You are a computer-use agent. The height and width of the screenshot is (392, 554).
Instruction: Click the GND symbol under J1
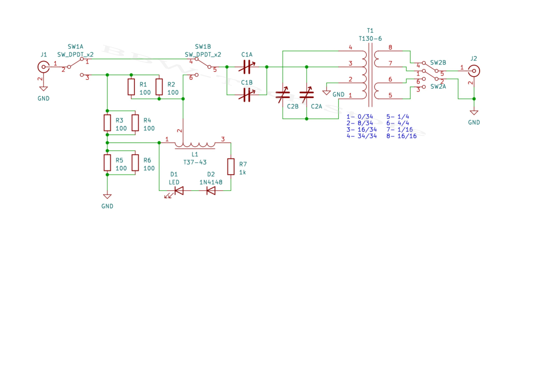point(43,89)
